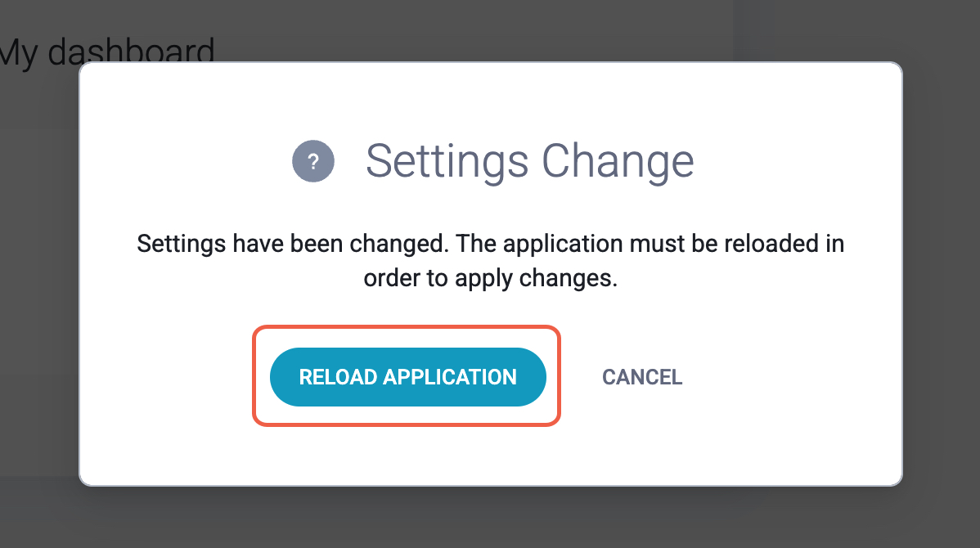
Task: Select the Settings Change dialog title
Action: [x=529, y=162]
